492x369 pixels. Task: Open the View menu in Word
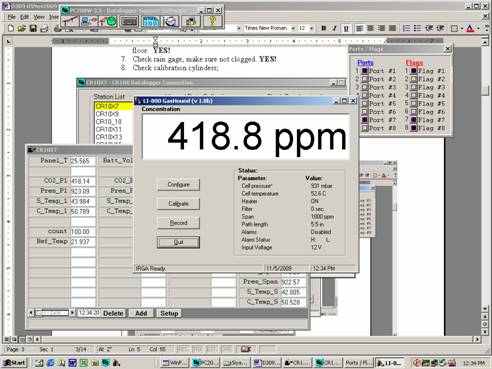pyautogui.click(x=39, y=17)
